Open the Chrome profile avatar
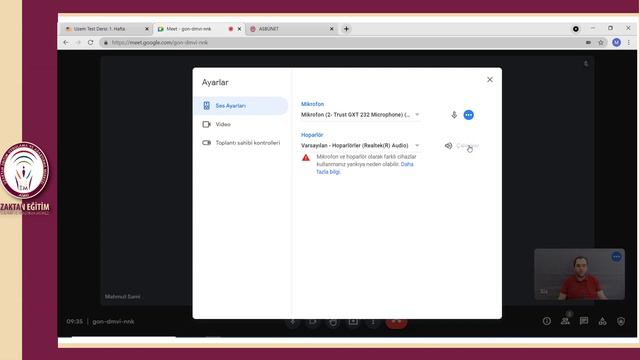The width and height of the screenshot is (640, 360). point(616,42)
